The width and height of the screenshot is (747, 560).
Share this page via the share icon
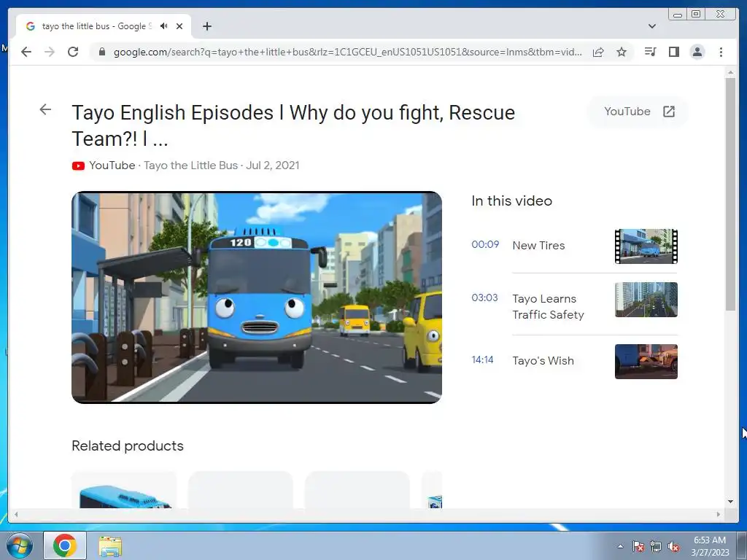[x=598, y=52]
